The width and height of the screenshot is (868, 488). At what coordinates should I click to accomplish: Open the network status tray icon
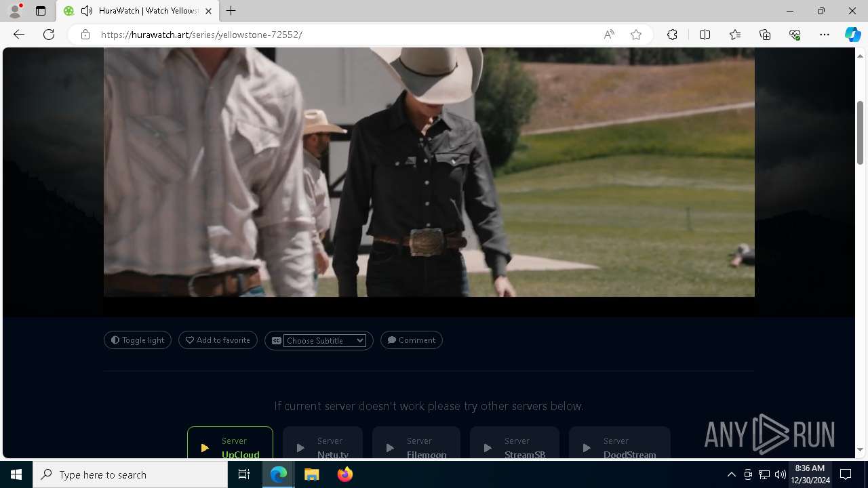click(x=764, y=474)
